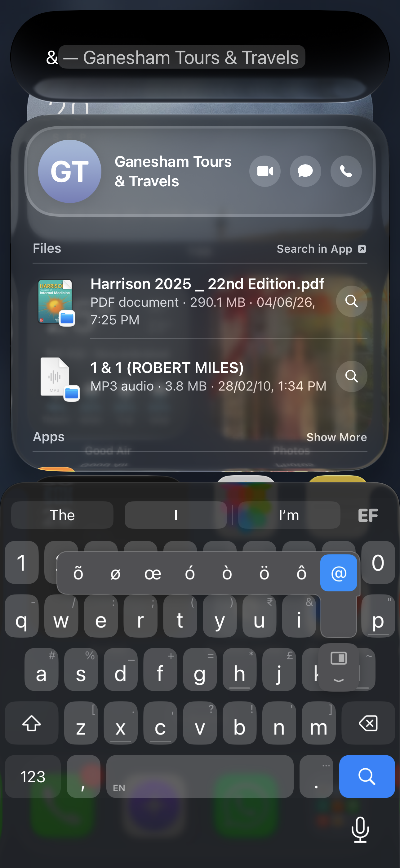
Task: Toggle the Shift key
Action: 32,723
